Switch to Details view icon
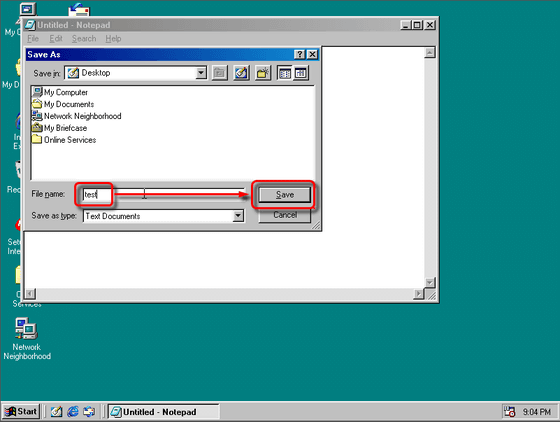 (301, 73)
